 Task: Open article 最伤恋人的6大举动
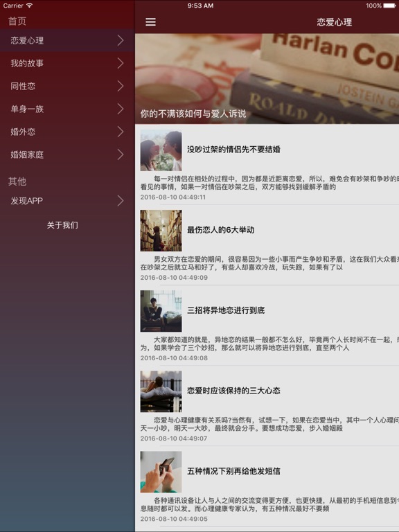coord(220,230)
